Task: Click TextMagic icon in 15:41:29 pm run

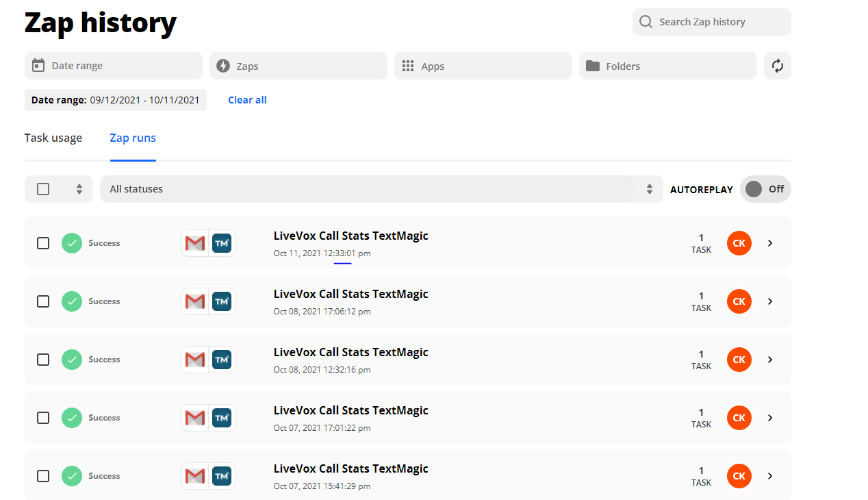Action: 222,476
